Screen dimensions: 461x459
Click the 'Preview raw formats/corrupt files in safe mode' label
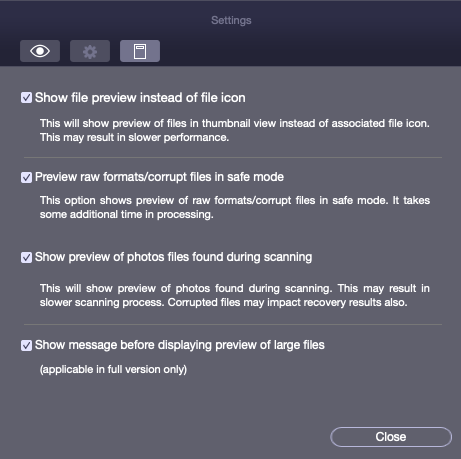pos(159,177)
